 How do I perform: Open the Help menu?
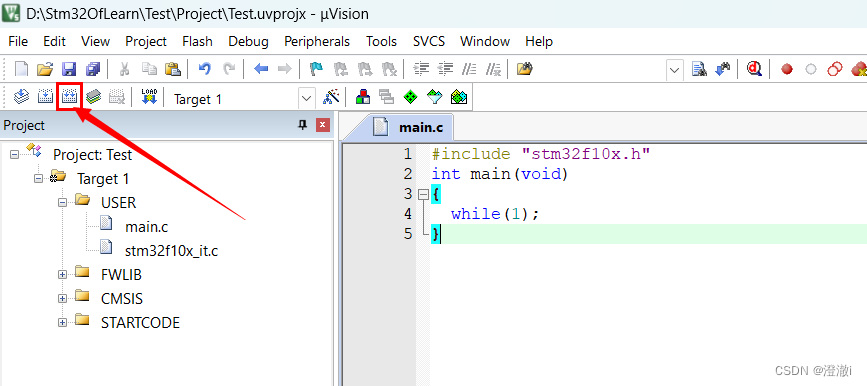[x=539, y=41]
